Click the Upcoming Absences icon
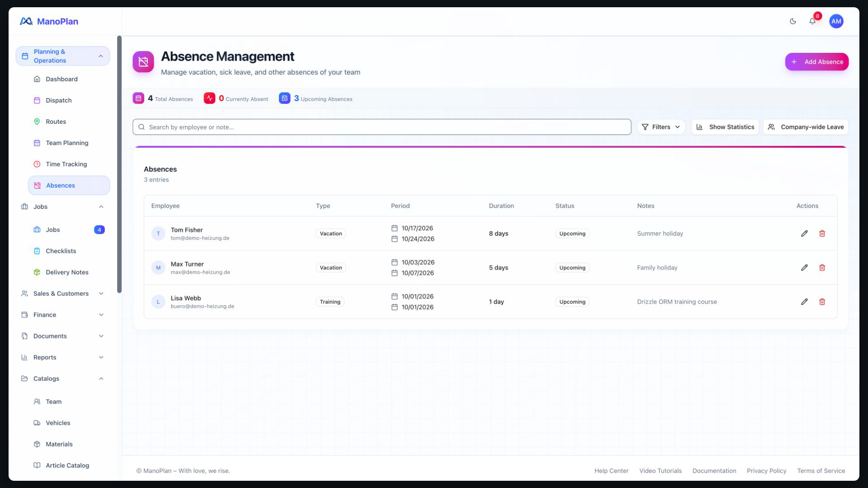Viewport: 868px width, 488px height. (284, 98)
